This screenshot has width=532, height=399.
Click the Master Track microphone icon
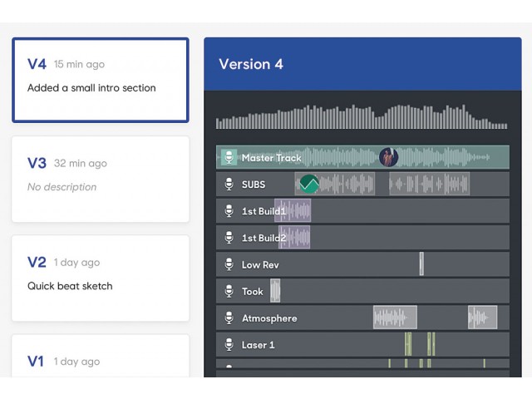(x=229, y=157)
